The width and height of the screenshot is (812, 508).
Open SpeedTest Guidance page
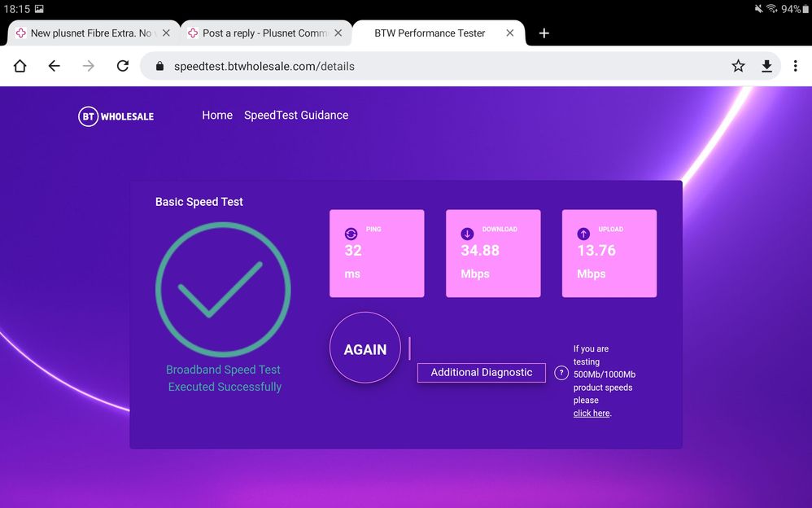(296, 116)
